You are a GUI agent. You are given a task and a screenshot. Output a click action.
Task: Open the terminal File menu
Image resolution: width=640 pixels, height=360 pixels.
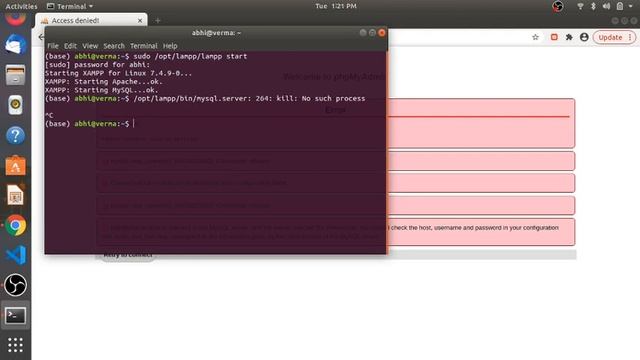point(53,46)
